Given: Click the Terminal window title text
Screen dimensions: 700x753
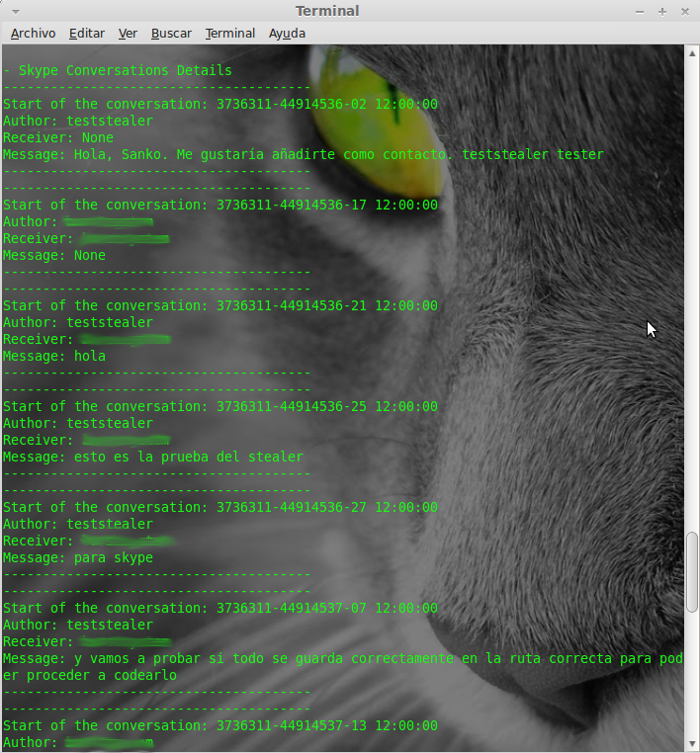Looking at the screenshot, I should pyautogui.click(x=327, y=11).
